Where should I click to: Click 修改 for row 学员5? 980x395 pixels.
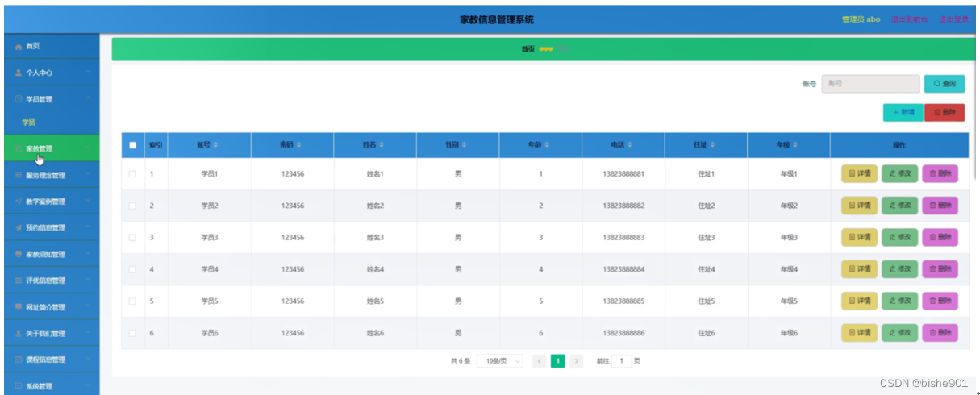point(900,301)
